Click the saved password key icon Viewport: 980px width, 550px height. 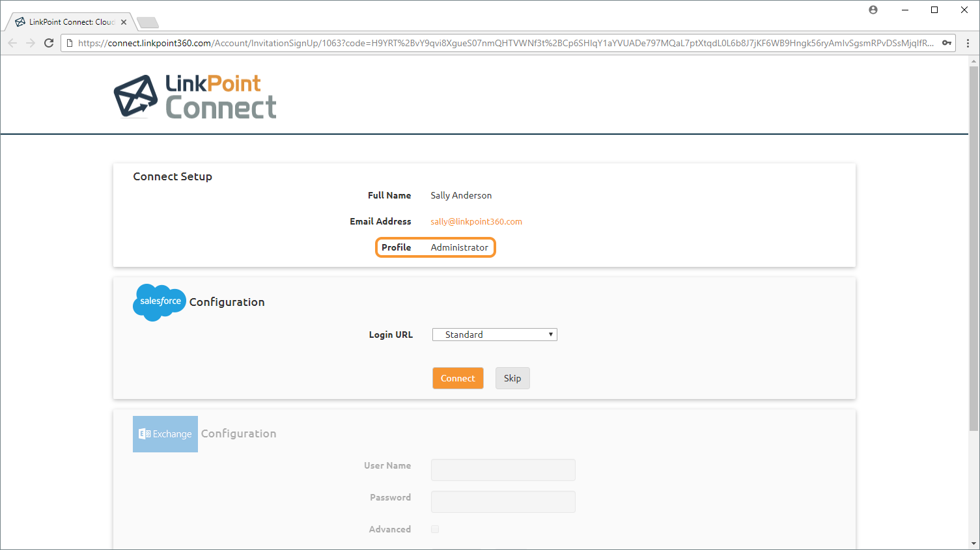(x=947, y=43)
